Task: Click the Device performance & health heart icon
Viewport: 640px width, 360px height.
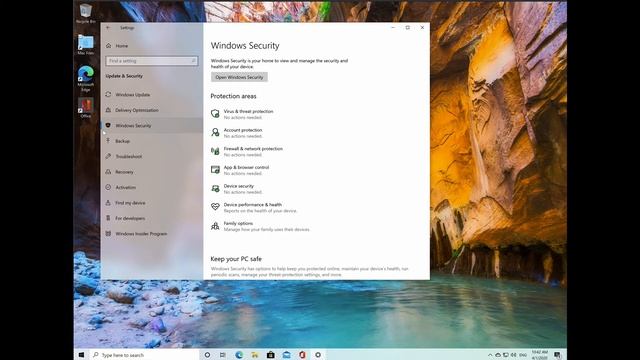Action: point(215,207)
